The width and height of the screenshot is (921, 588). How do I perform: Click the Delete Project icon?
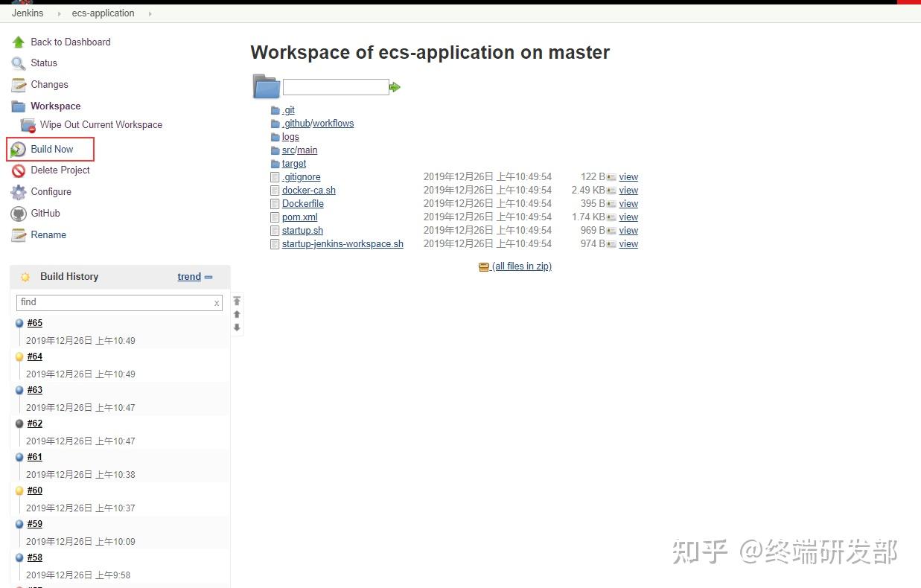pyautogui.click(x=19, y=170)
